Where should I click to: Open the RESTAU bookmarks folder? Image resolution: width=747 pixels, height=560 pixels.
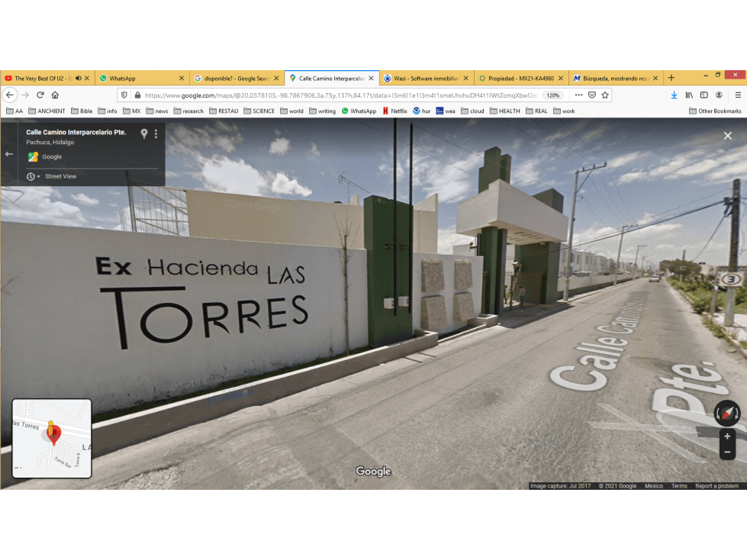pos(224,111)
